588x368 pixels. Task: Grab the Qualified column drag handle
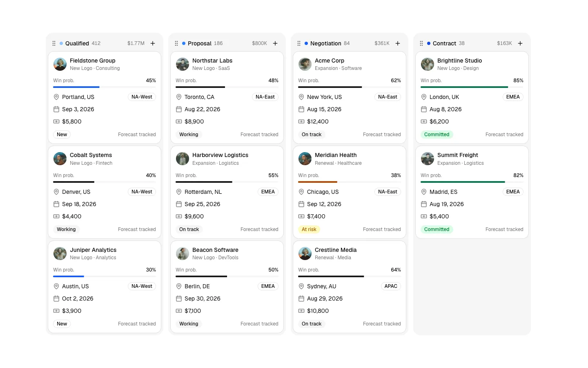(54, 43)
